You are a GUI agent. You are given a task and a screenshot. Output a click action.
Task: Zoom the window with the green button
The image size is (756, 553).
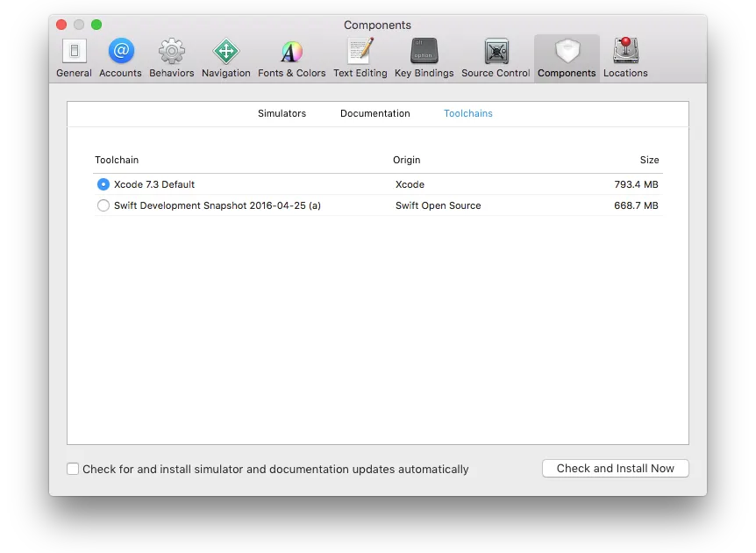[96, 25]
